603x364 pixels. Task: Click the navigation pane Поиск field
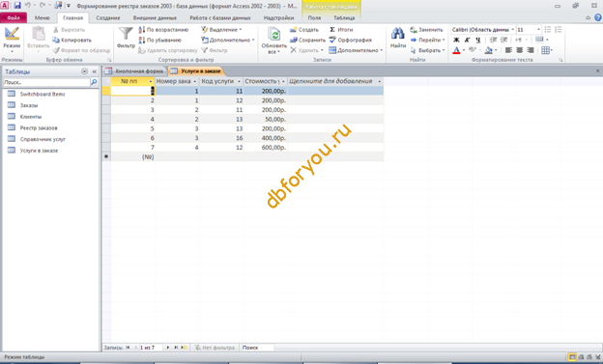[46, 82]
